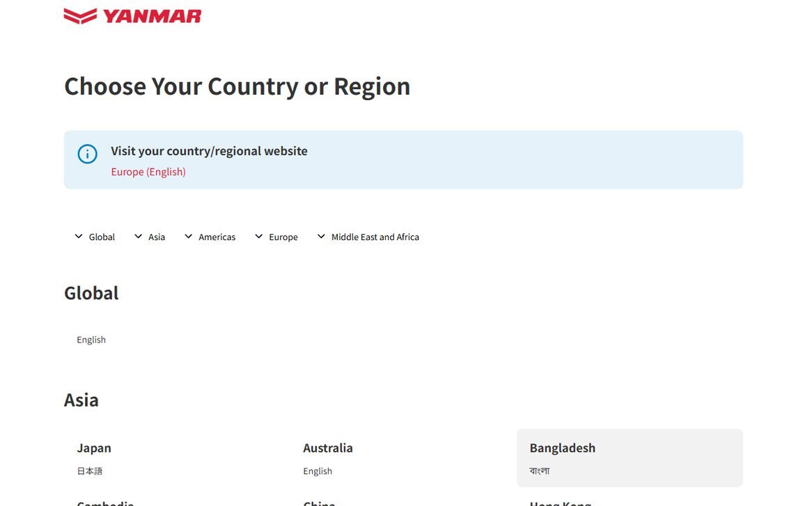Click the chevron beside Asia

coord(139,237)
